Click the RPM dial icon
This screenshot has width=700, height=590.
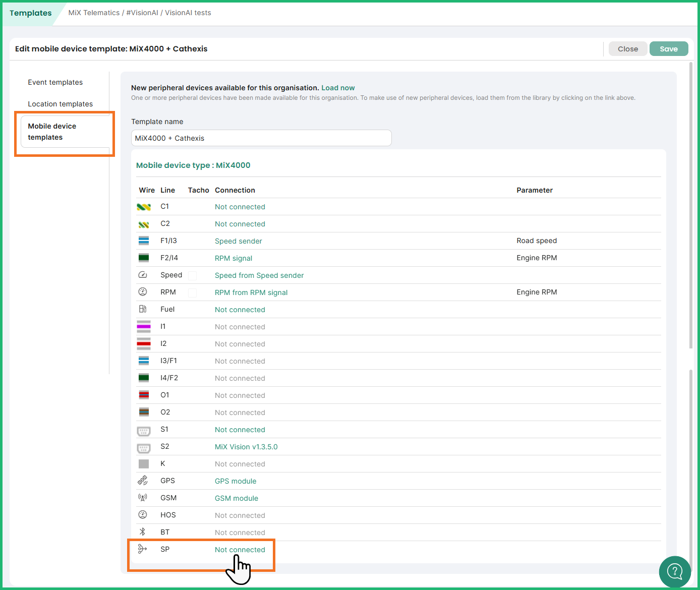[143, 292]
